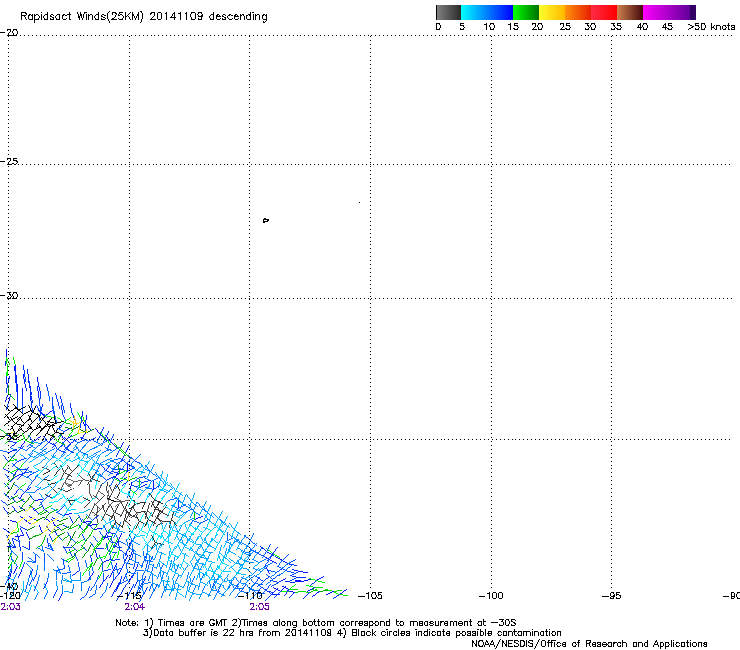Select the cyan-blue 5-15 knots color segment
This screenshot has height=650, width=740.
[487, 12]
